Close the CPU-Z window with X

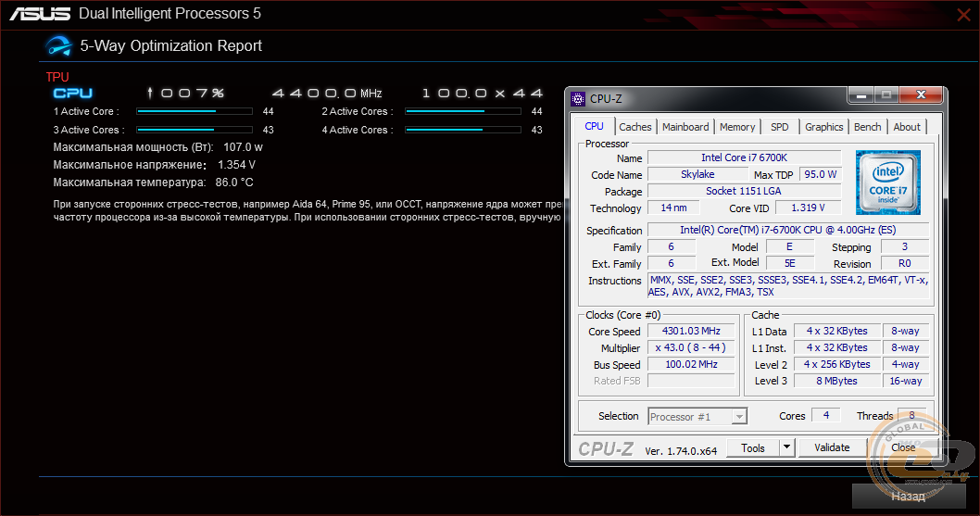pyautogui.click(x=921, y=95)
